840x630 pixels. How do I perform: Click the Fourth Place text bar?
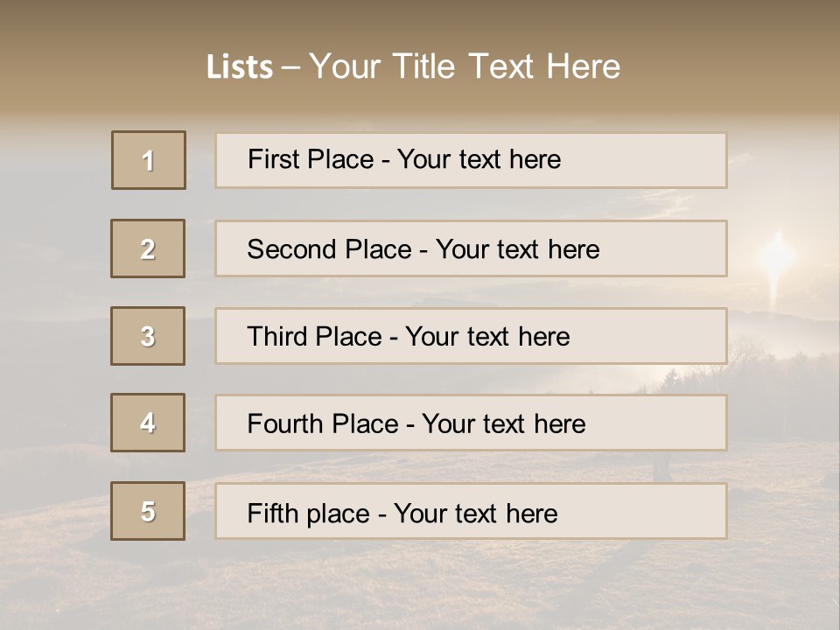[471, 423]
